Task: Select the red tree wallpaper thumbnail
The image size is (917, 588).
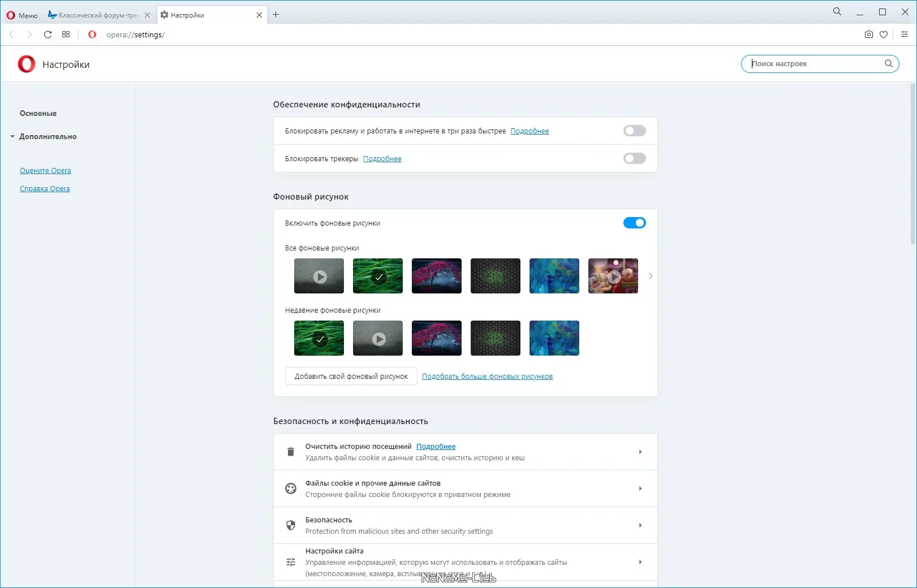Action: (x=436, y=276)
